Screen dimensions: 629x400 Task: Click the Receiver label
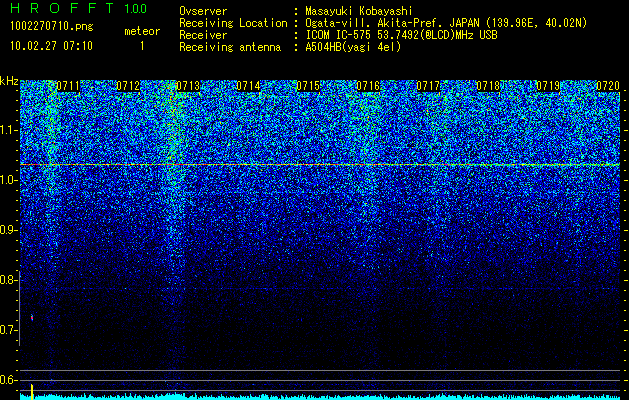click(203, 35)
